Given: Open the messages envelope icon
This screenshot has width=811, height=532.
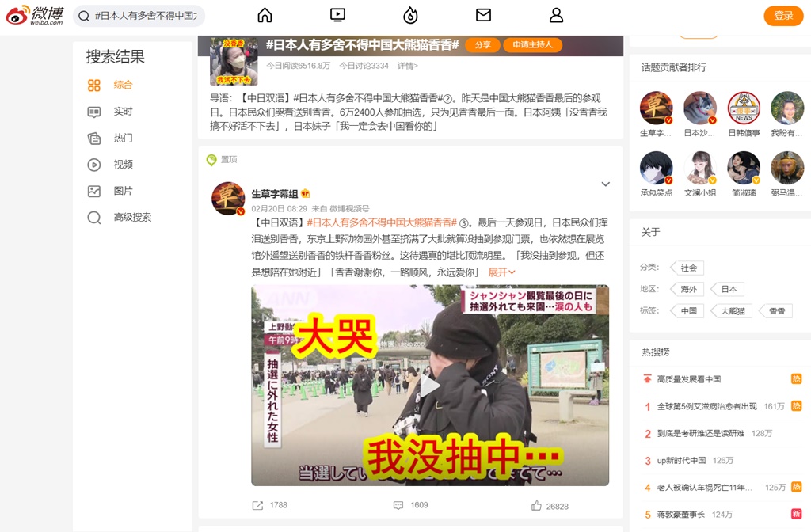Looking at the screenshot, I should (x=483, y=16).
